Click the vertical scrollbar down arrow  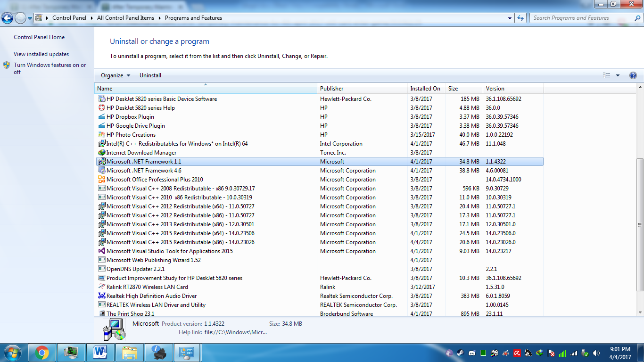(x=640, y=312)
